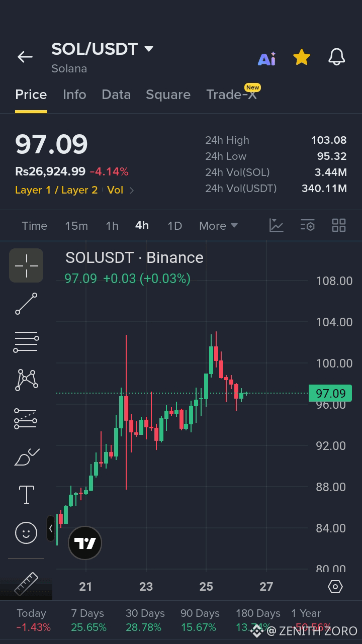Select the crosshair cursor tool
The height and width of the screenshot is (644, 362).
pos(26,265)
